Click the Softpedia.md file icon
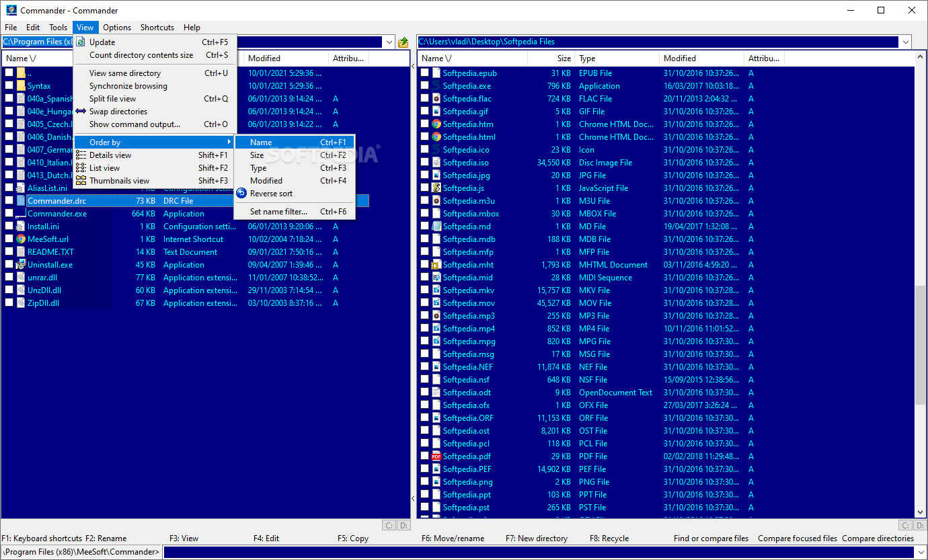The width and height of the screenshot is (928, 560). [436, 227]
